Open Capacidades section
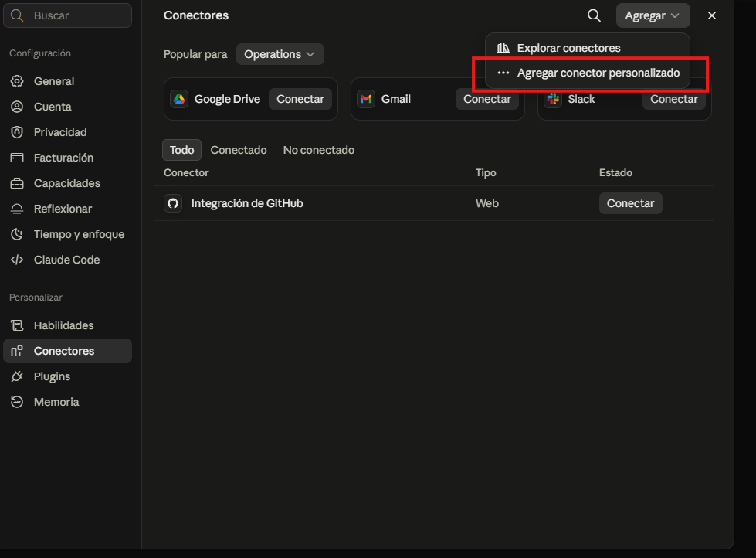The width and height of the screenshot is (756, 558). [x=67, y=183]
